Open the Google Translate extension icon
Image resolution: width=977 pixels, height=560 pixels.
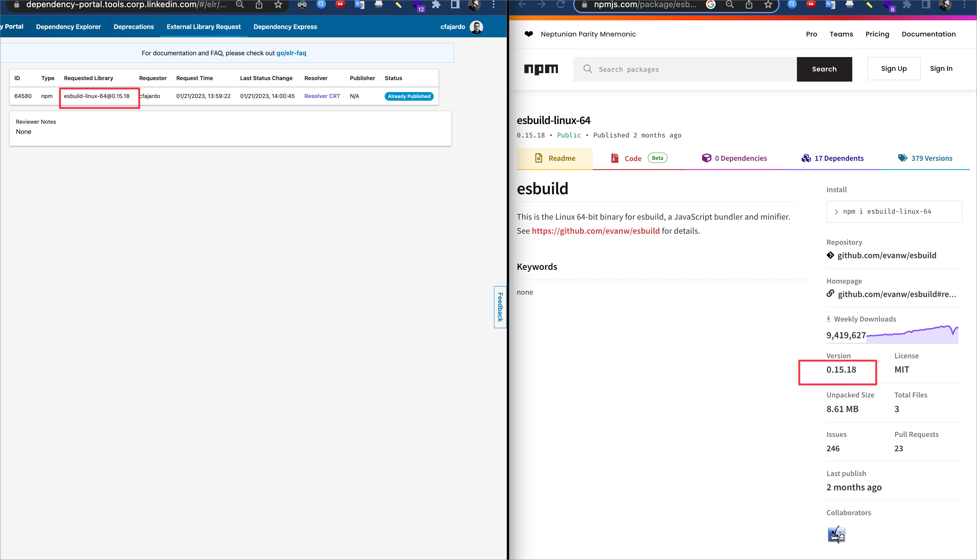360,4
